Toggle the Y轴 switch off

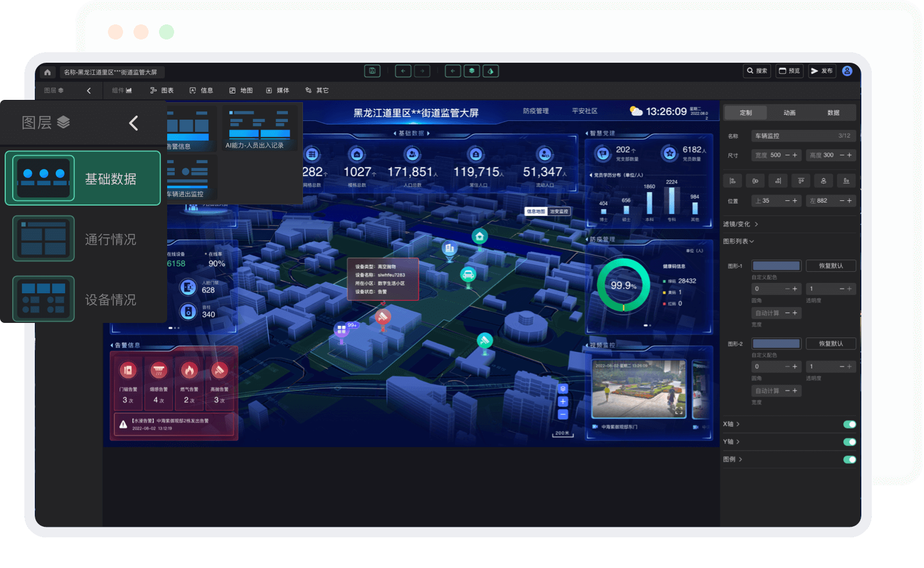pos(849,442)
